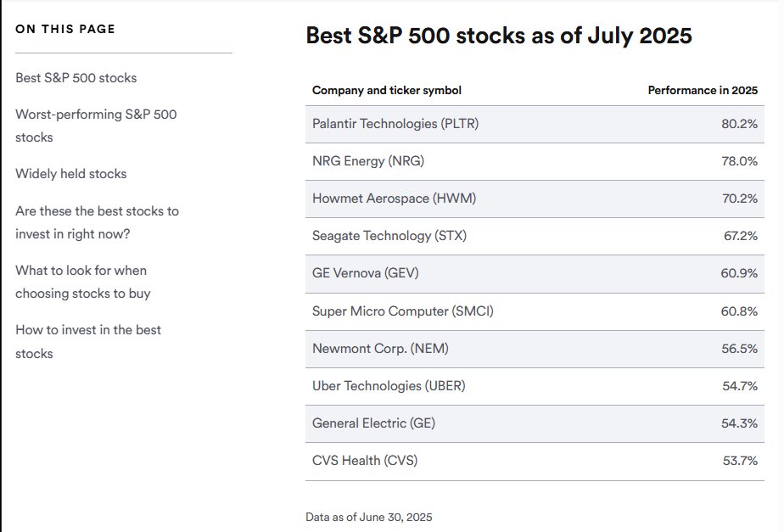This screenshot has width=784, height=532.
Task: Click the 80.2% performance value
Action: (739, 124)
